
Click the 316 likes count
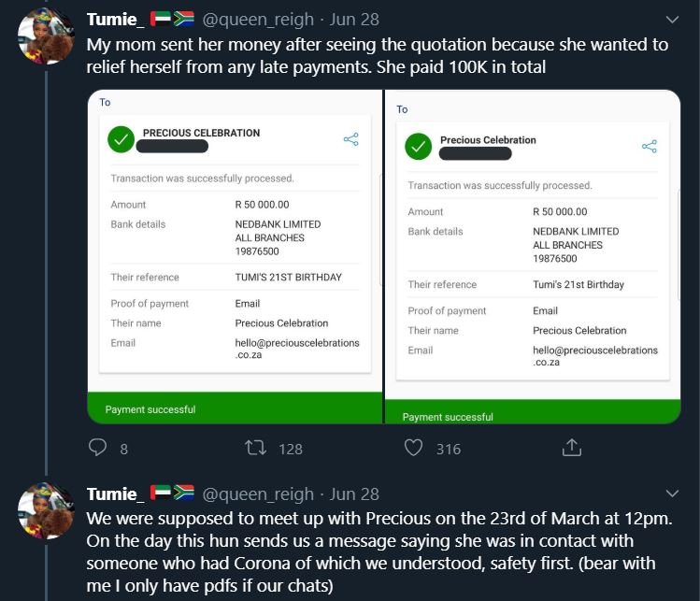pyautogui.click(x=449, y=449)
